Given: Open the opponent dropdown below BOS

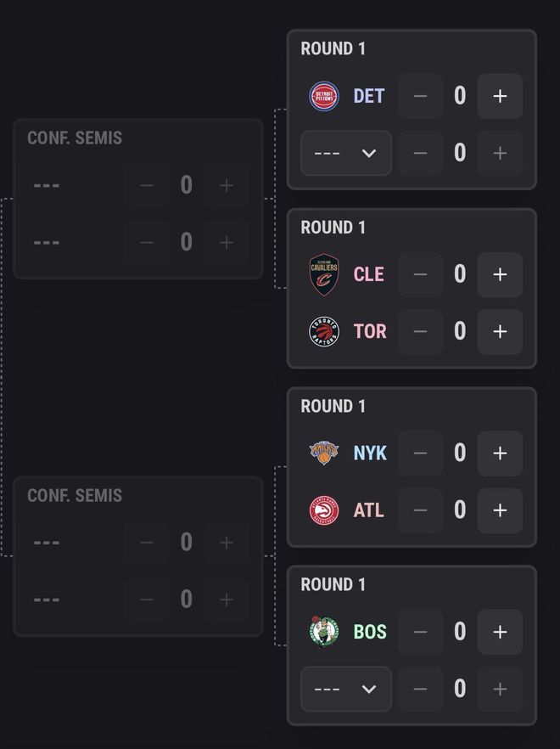Looking at the screenshot, I should point(346,689).
